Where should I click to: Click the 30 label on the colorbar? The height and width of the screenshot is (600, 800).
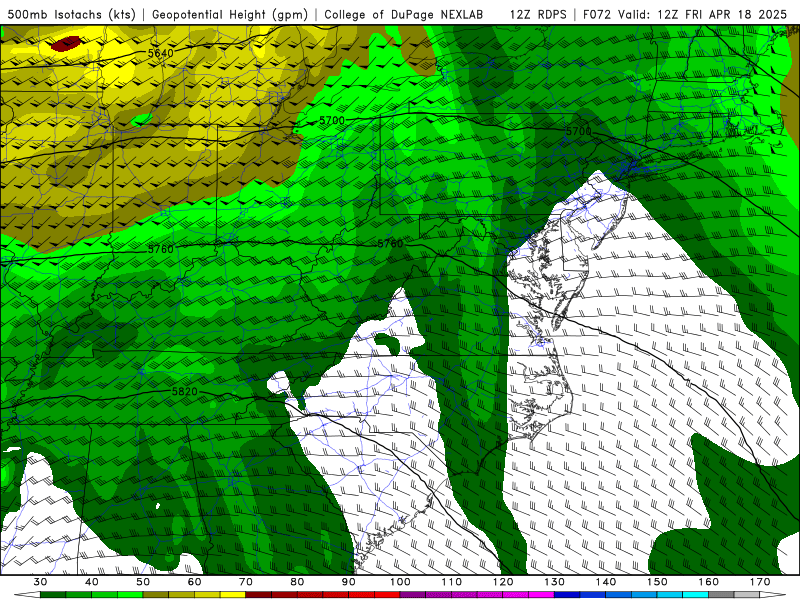(x=40, y=582)
